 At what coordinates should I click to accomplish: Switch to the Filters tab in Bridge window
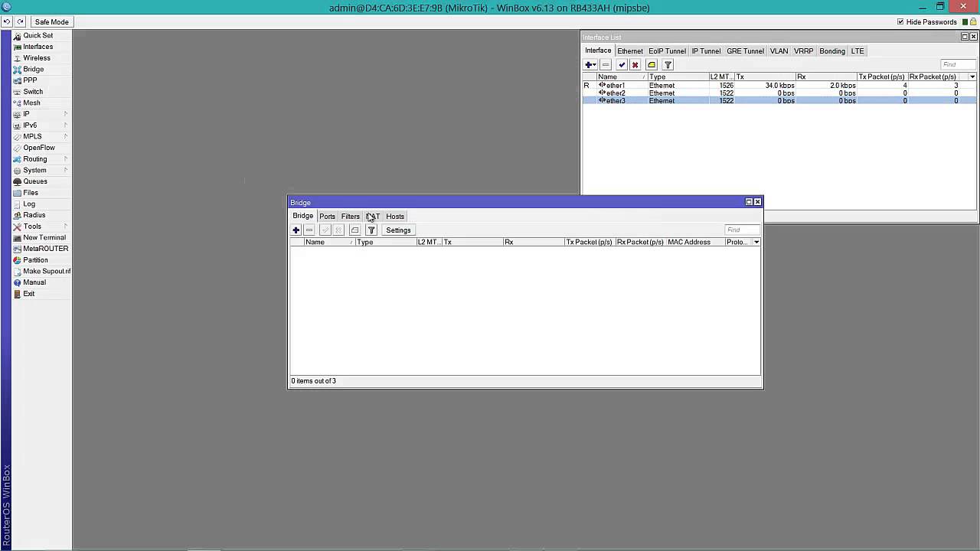(350, 217)
